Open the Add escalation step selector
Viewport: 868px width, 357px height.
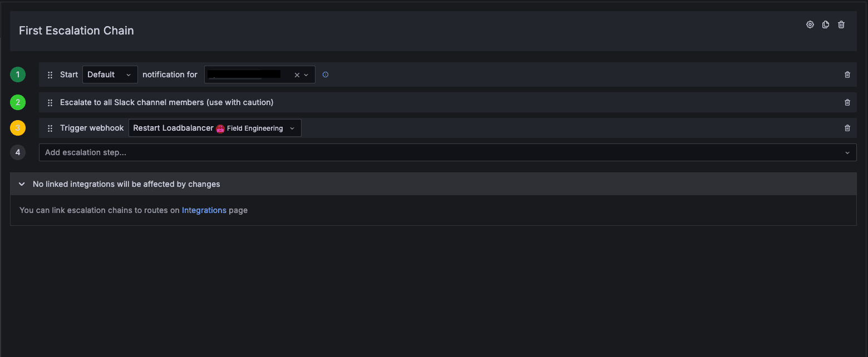pos(448,152)
